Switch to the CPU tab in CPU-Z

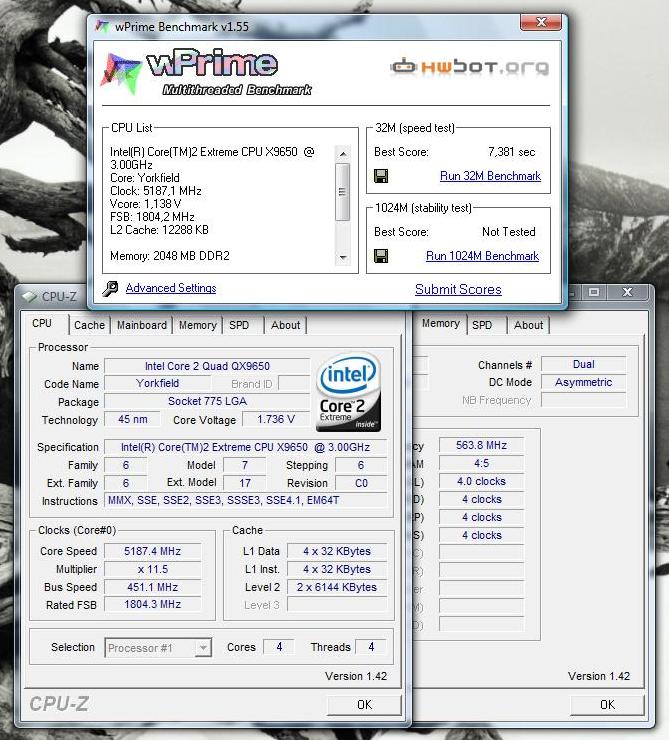pos(42,323)
